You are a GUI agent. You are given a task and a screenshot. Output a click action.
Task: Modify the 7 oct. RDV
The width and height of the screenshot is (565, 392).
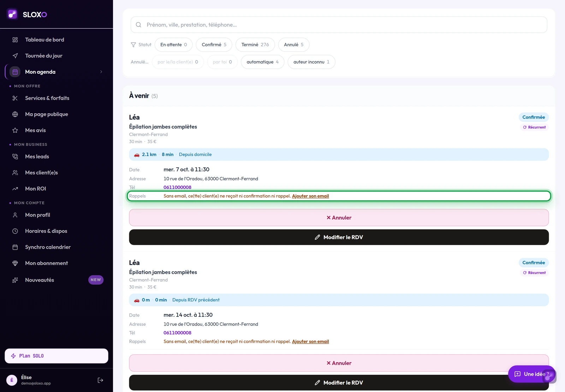[x=339, y=237]
